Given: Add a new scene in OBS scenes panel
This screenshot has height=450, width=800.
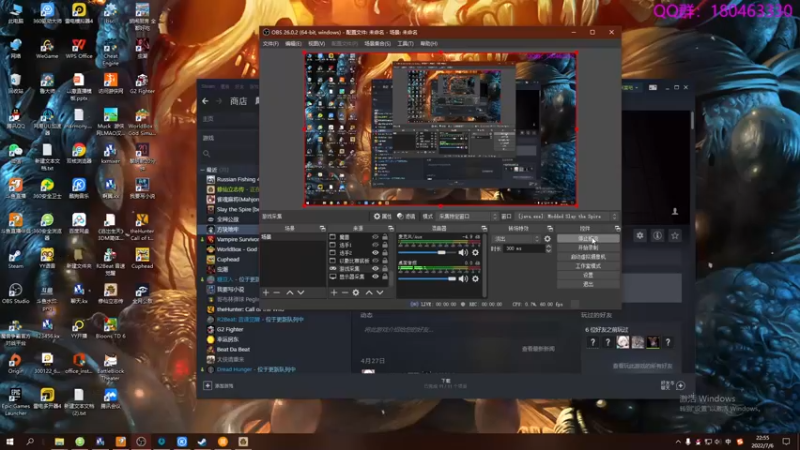Looking at the screenshot, I should click(x=266, y=292).
